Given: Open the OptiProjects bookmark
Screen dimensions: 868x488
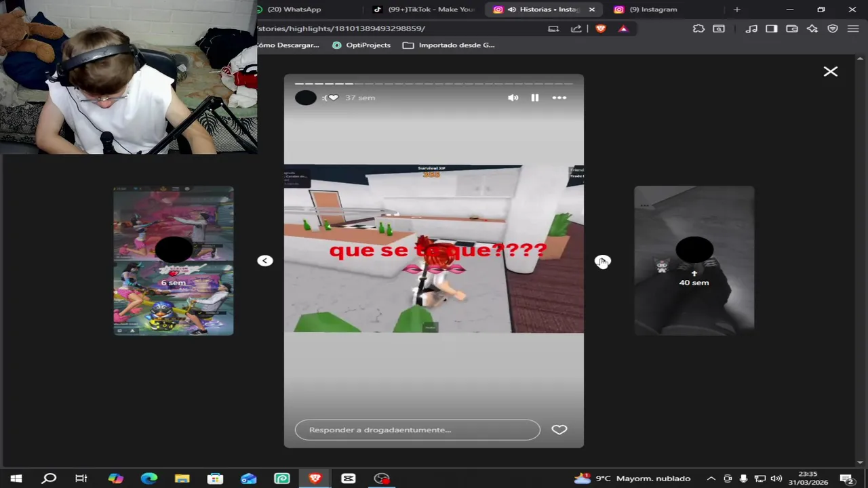Looking at the screenshot, I should 361,45.
